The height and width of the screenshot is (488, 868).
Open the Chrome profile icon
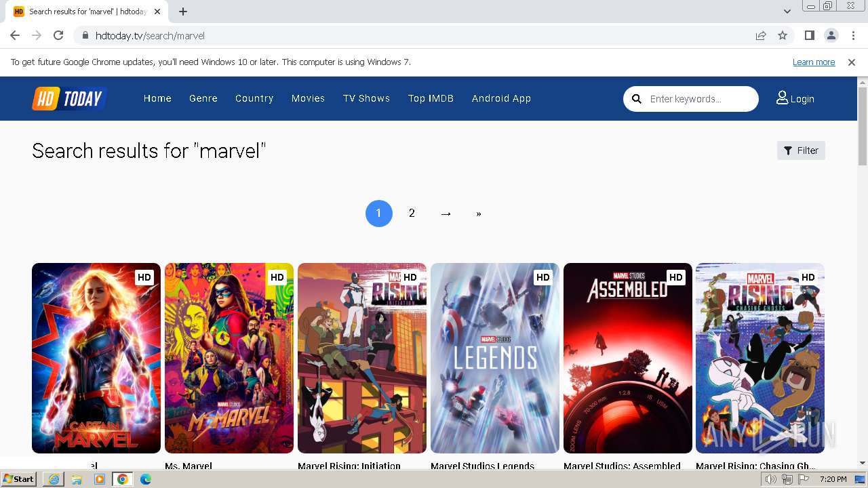tap(831, 35)
